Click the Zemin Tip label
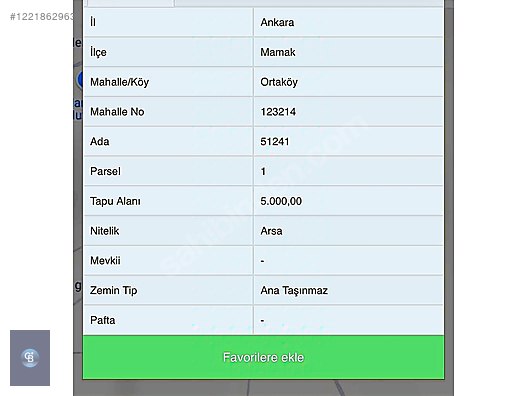The width and height of the screenshot is (528, 396). pyautogui.click(x=113, y=291)
